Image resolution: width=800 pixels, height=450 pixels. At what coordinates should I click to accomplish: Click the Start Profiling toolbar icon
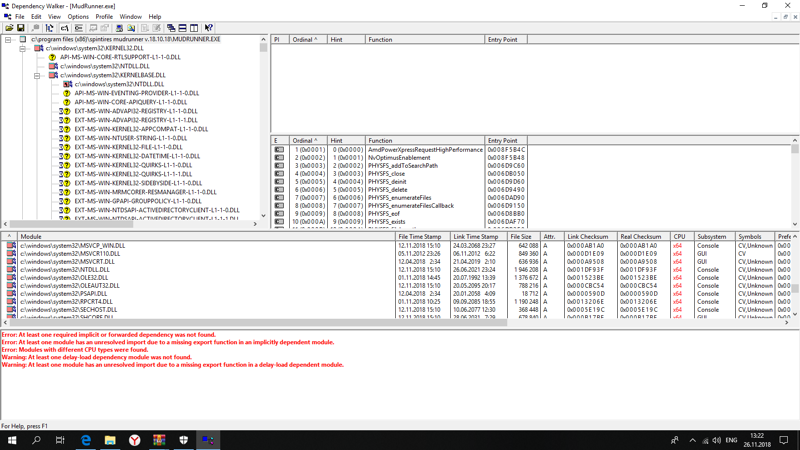[145, 28]
